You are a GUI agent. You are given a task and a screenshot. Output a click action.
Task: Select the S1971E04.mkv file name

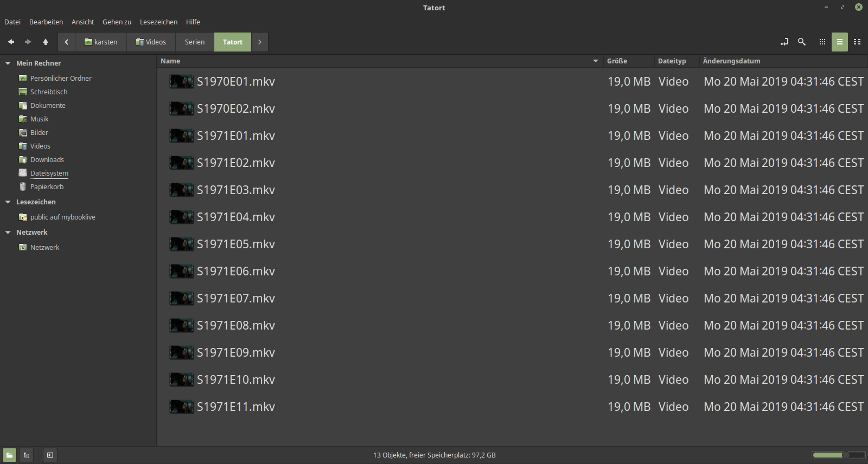(x=236, y=217)
